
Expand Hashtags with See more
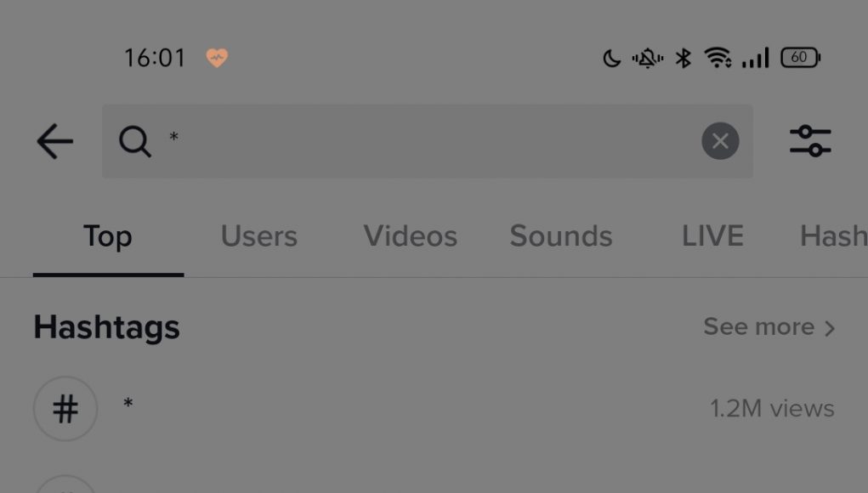[x=769, y=327]
